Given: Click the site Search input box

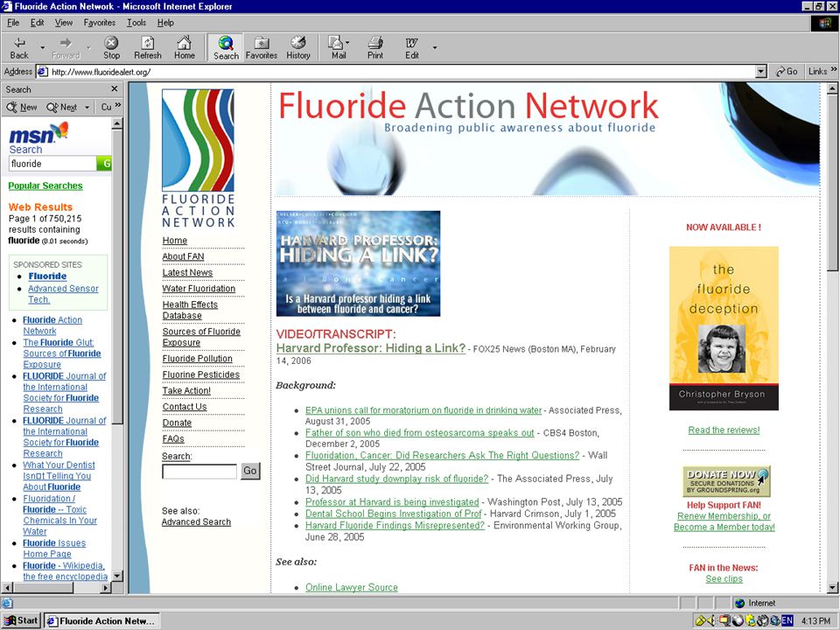Looking at the screenshot, I should (x=199, y=472).
